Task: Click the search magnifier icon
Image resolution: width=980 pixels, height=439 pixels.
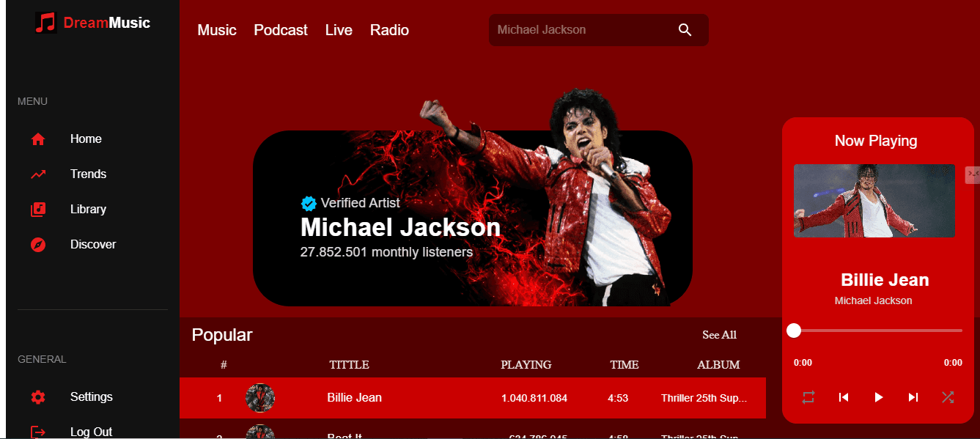Action: (x=685, y=30)
